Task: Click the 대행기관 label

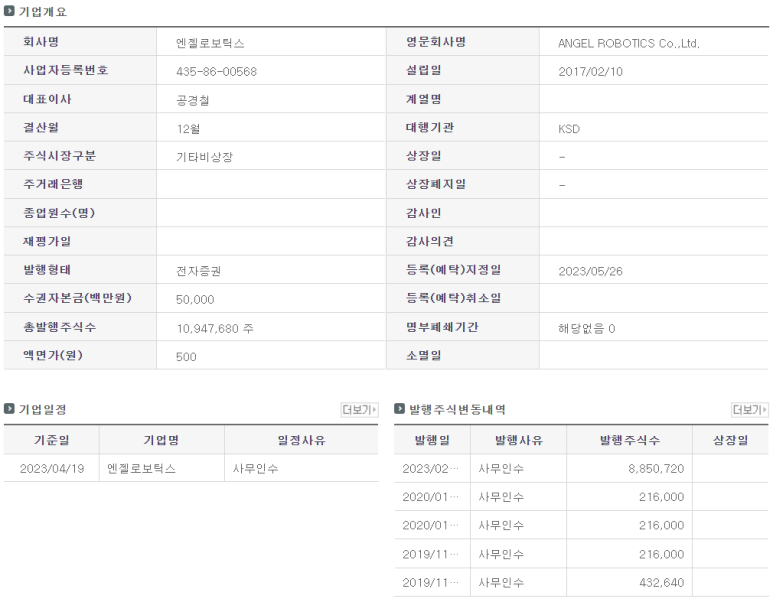Action: [x=429, y=127]
